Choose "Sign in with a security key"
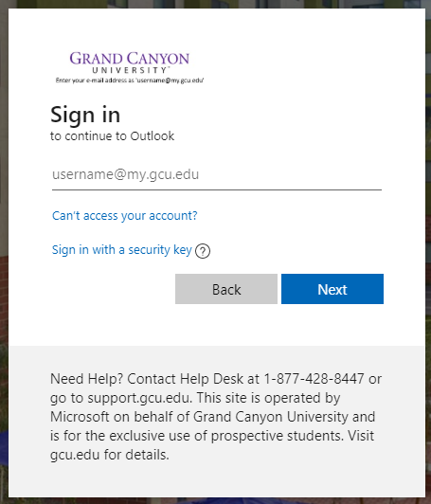This screenshot has height=504, width=431. [122, 250]
